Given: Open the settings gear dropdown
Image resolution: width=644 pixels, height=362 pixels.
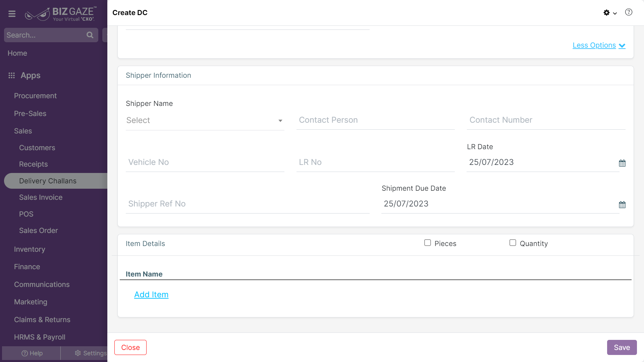Looking at the screenshot, I should (x=610, y=13).
